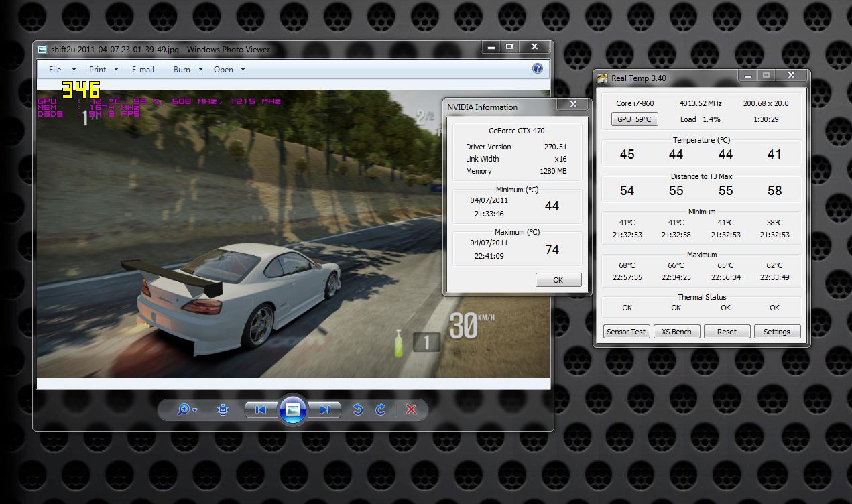This screenshot has height=504, width=852.
Task: Click the Load 1.4% reading
Action: 700,119
